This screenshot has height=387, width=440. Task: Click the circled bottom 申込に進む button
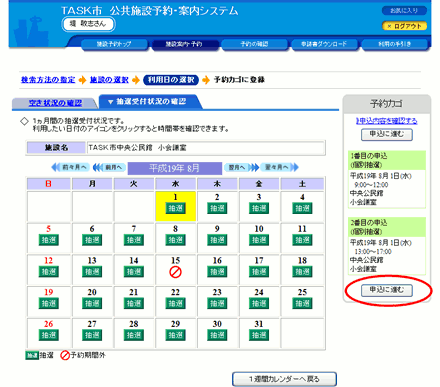click(x=387, y=290)
